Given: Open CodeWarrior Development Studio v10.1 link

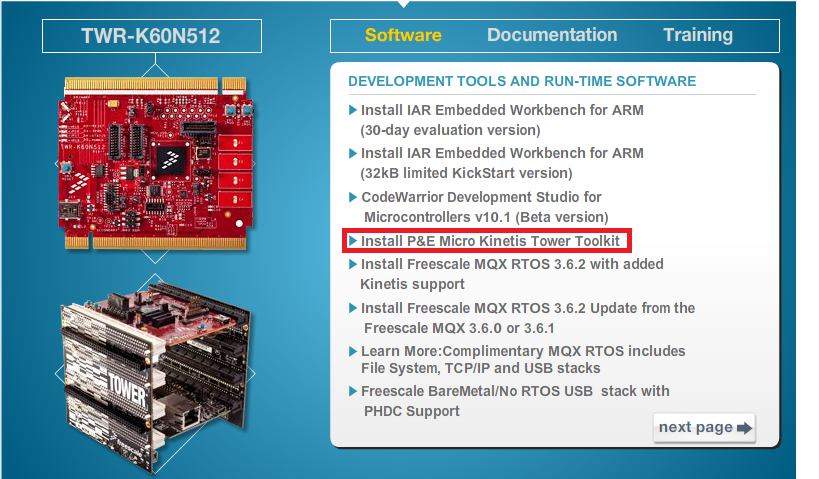Looking at the screenshot, I should coord(484,207).
